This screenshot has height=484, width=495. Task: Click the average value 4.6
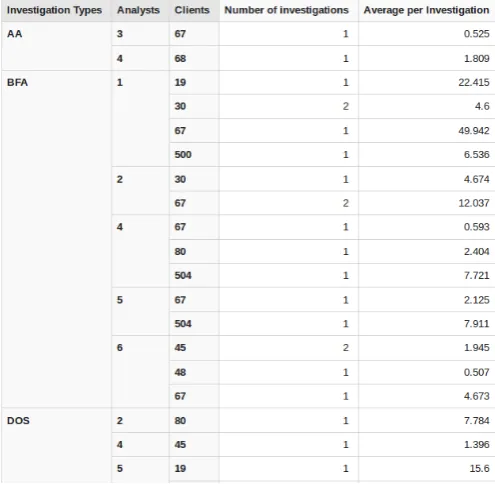pyautogui.click(x=482, y=106)
